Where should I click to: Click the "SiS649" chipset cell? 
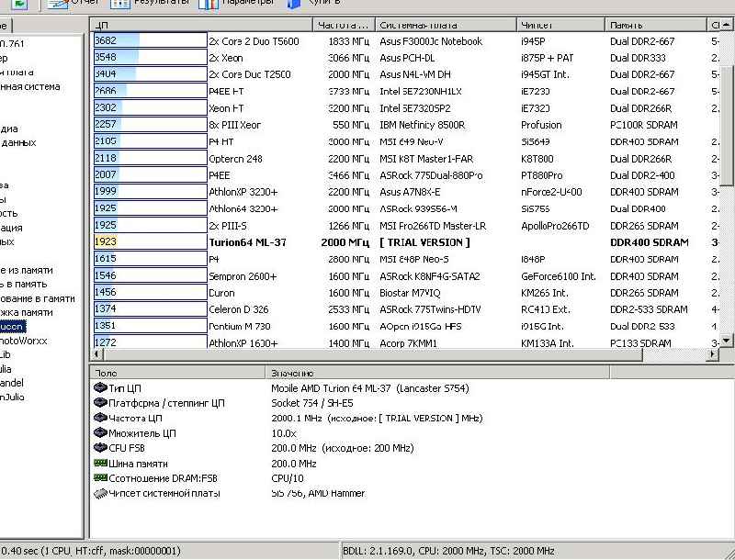[536, 142]
